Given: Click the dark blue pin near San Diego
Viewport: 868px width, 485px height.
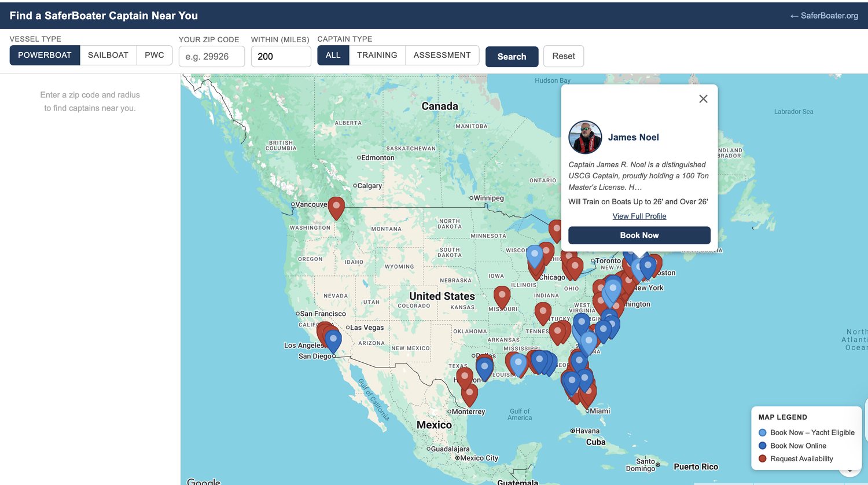Looking at the screenshot, I should (333, 341).
